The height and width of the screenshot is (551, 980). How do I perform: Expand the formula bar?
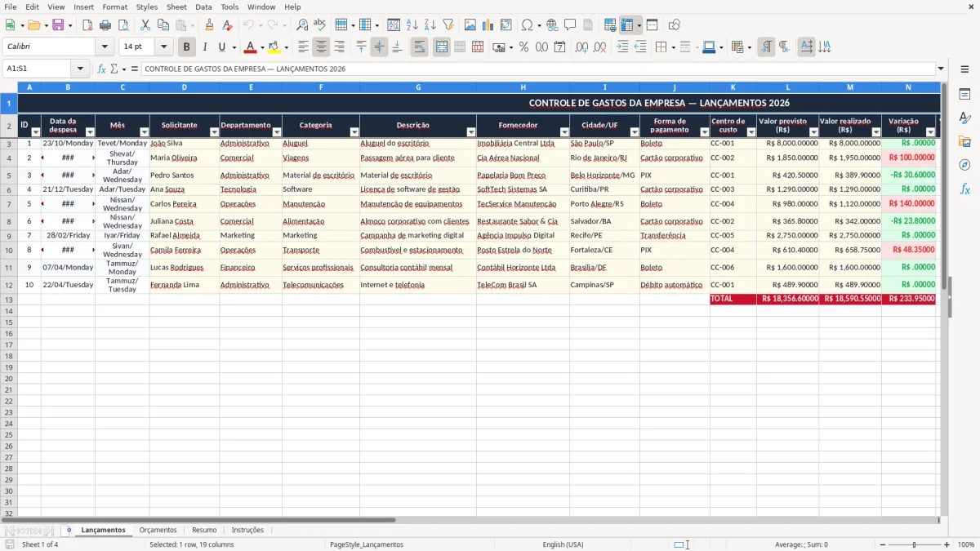[x=941, y=69]
